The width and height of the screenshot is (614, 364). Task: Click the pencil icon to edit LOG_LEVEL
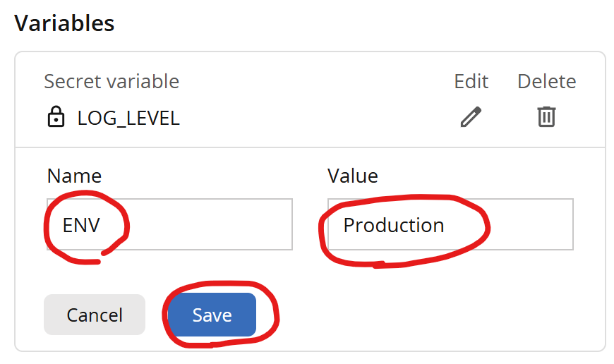pyautogui.click(x=471, y=116)
